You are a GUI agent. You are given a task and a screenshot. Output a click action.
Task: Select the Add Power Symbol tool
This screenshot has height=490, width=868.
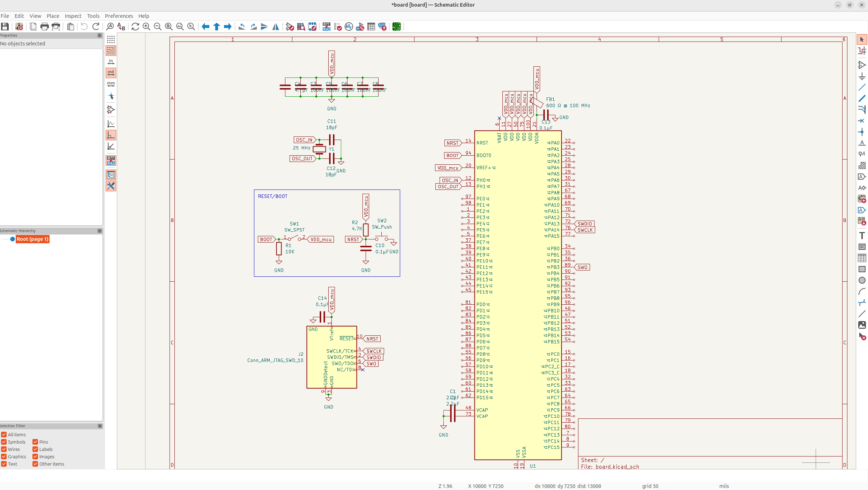point(862,76)
